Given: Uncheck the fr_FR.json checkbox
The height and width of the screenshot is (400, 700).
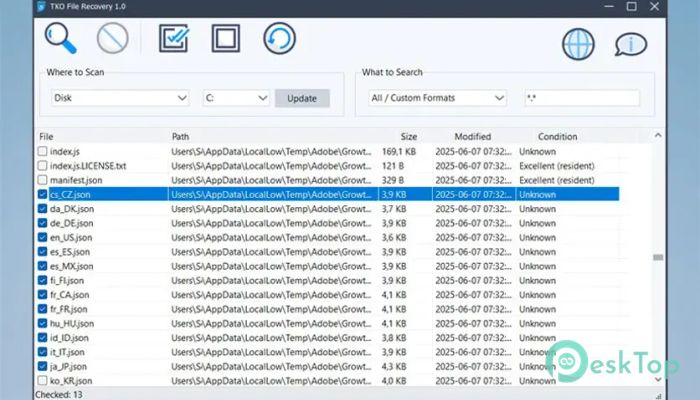Looking at the screenshot, I should [42, 309].
